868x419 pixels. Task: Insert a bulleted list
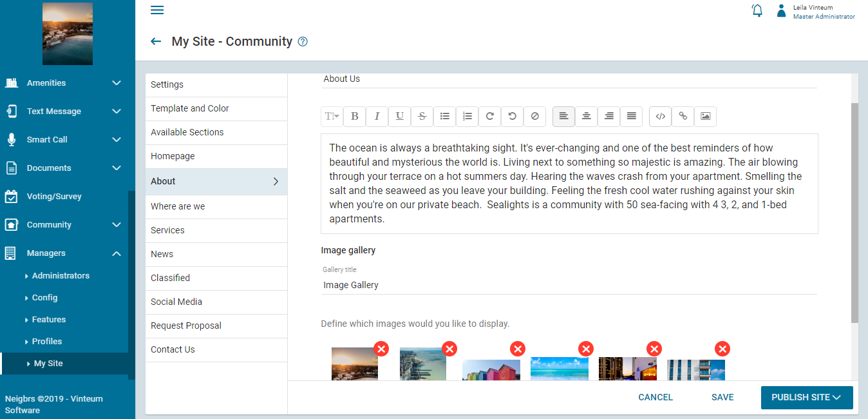pos(444,117)
